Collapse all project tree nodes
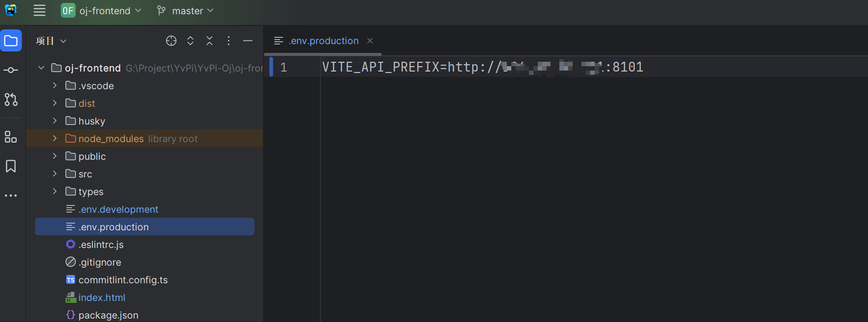Image resolution: width=868 pixels, height=322 pixels. (210, 41)
